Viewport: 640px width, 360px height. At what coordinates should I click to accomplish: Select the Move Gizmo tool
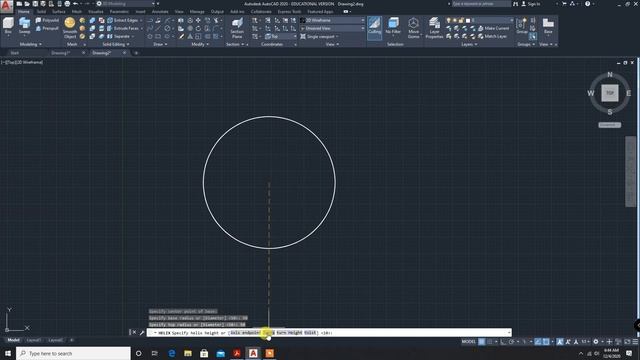(x=413, y=28)
